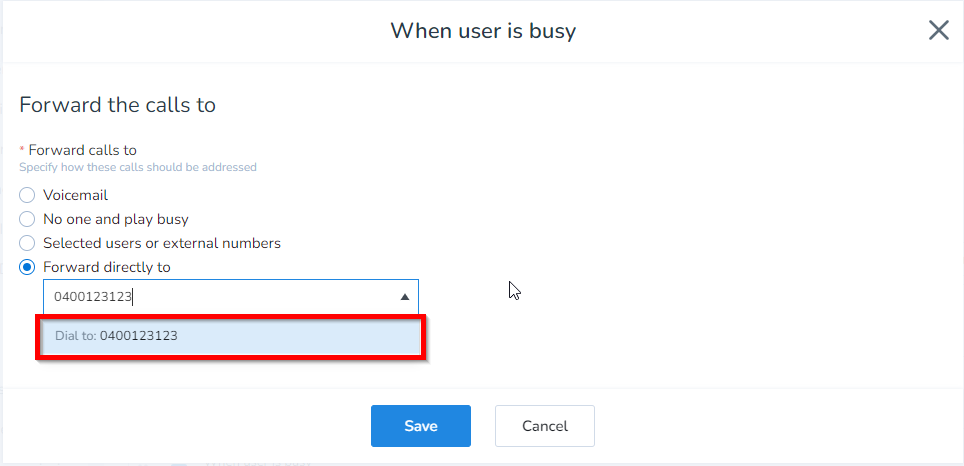Screen dimensions: 964x466
Task: Click the Specify how these calls helper text
Action: click(x=137, y=167)
